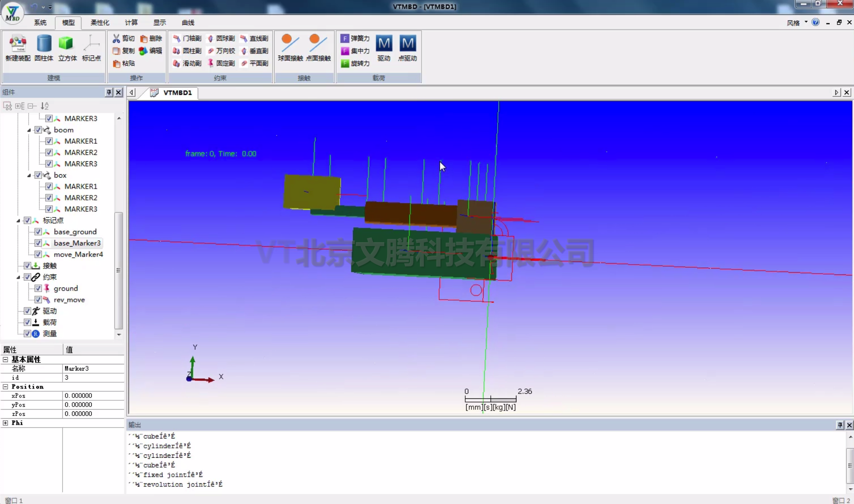The width and height of the screenshot is (854, 504).
Task: Toggle the rev_move constraint checkbox
Action: click(x=38, y=300)
